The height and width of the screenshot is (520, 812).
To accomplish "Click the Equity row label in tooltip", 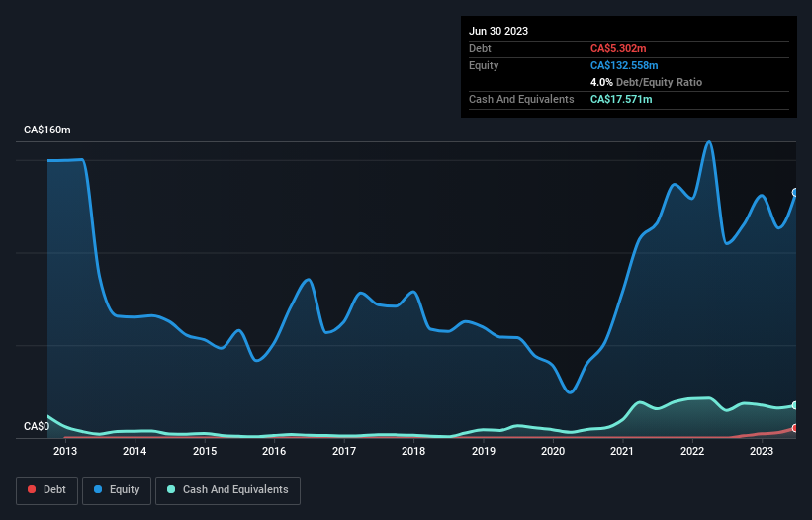I will pyautogui.click(x=484, y=65).
